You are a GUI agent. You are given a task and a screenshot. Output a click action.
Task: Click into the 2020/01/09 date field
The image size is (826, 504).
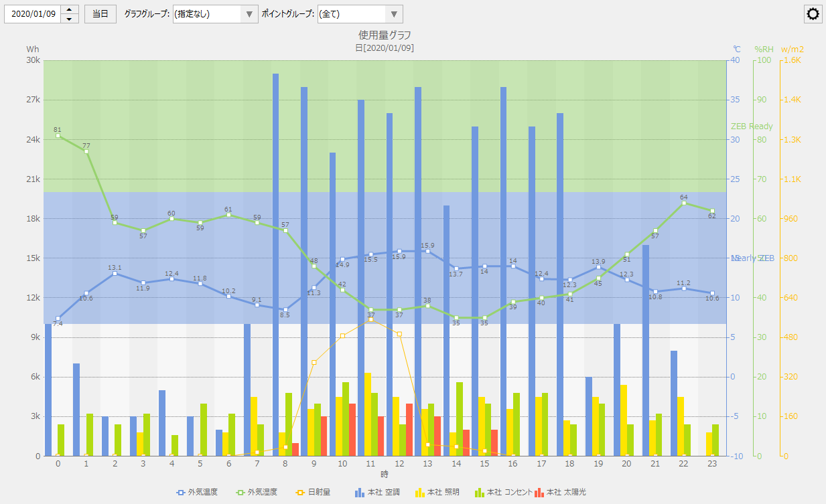point(32,14)
